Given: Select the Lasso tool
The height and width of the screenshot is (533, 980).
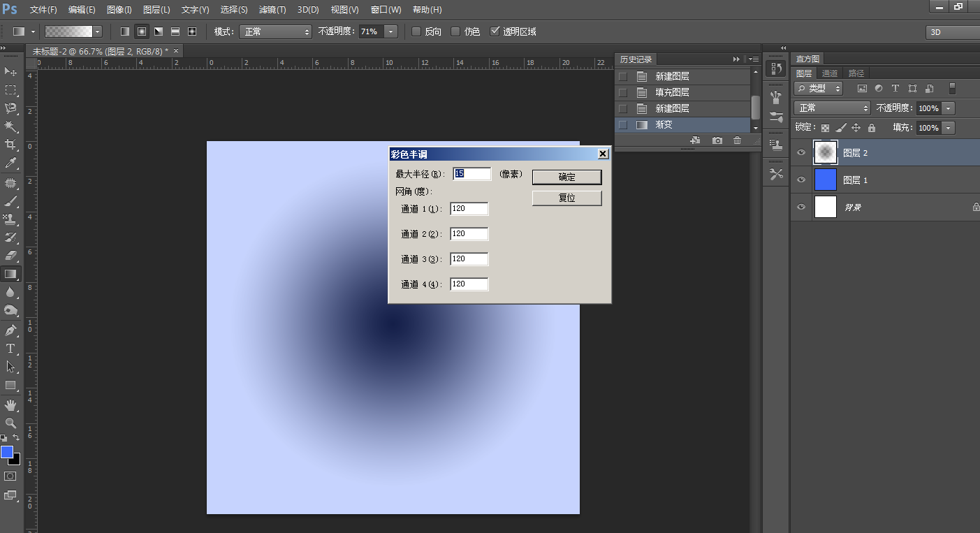Looking at the screenshot, I should [10, 108].
